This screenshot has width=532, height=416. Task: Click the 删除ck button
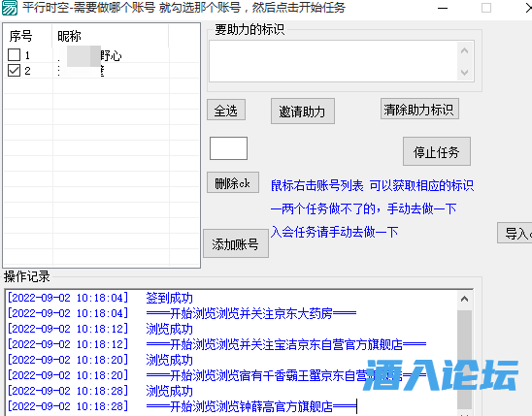tap(233, 182)
